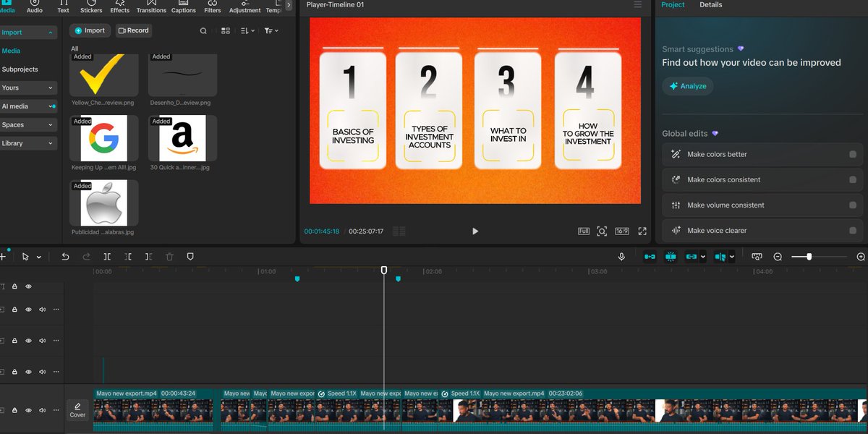Screen dimensions: 868x434
Task: Enable Make colors consistent
Action: point(853,179)
